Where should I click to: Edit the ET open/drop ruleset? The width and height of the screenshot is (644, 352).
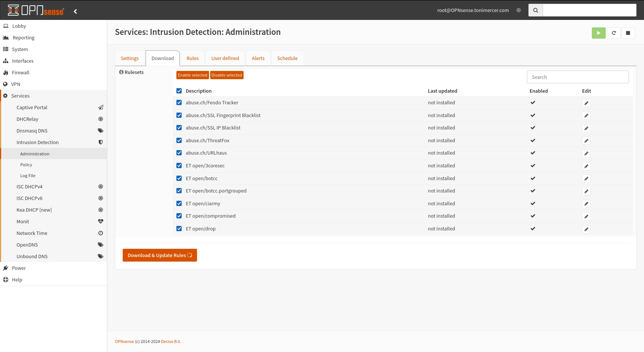point(586,229)
